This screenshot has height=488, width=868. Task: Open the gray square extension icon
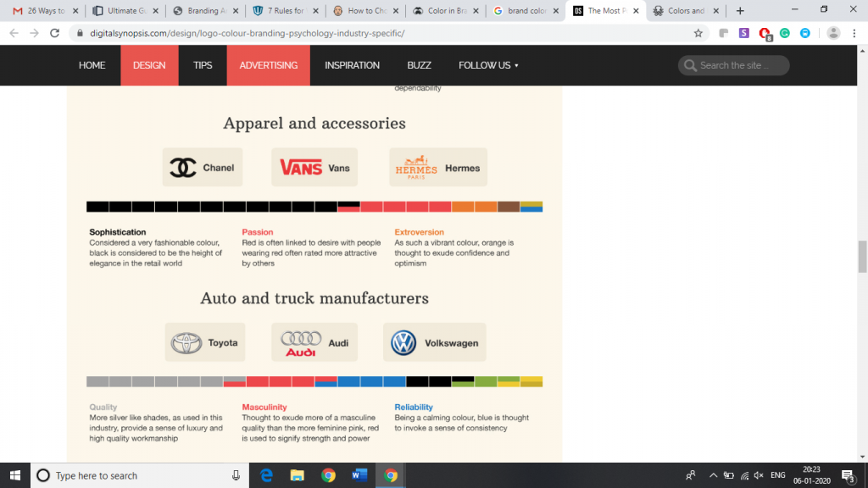coord(724,33)
